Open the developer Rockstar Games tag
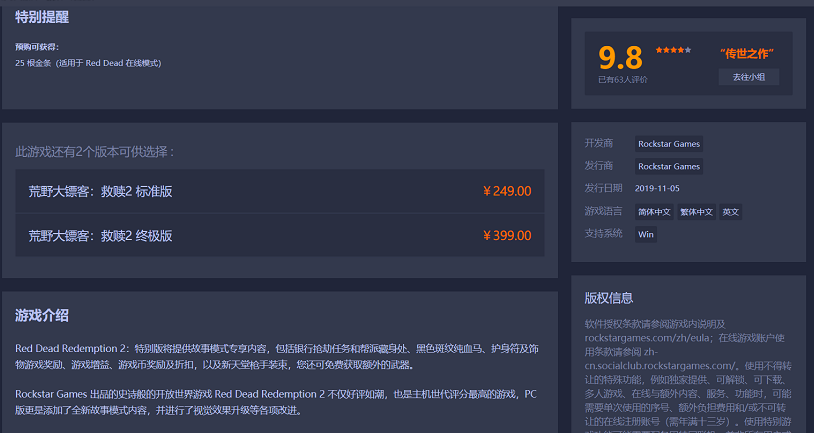 tap(669, 144)
